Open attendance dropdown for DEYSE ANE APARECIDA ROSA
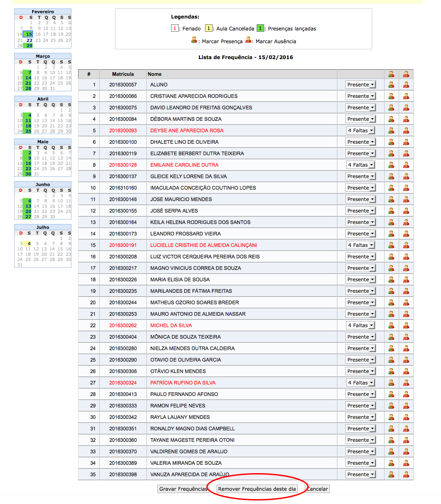Screen dimensions: 441x504 361,131
